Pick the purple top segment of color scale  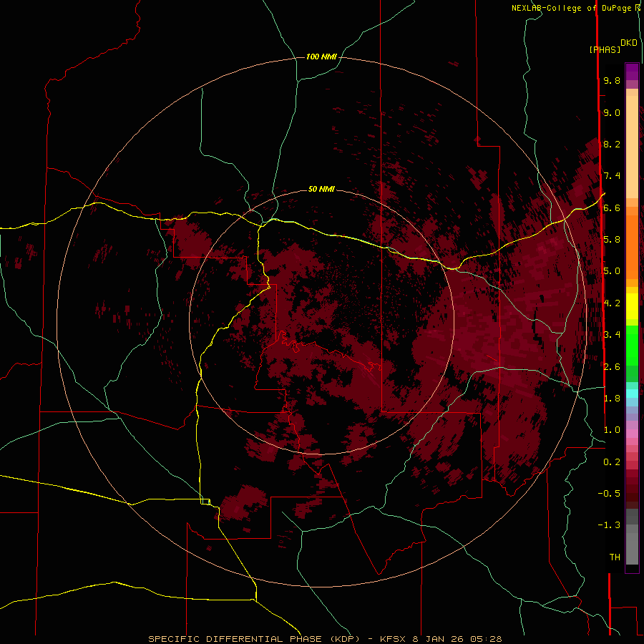(632, 72)
